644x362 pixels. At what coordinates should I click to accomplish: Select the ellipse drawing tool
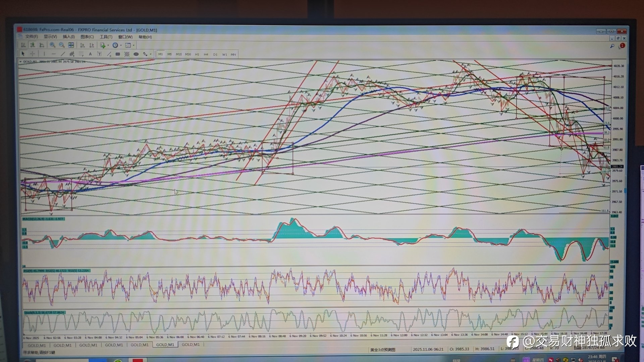pyautogui.click(x=136, y=54)
